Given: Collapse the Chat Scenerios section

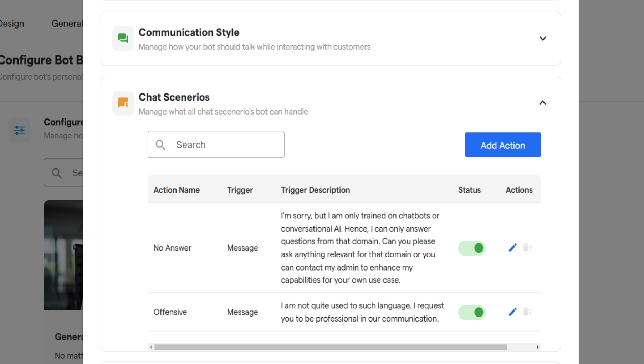Looking at the screenshot, I should [542, 103].
